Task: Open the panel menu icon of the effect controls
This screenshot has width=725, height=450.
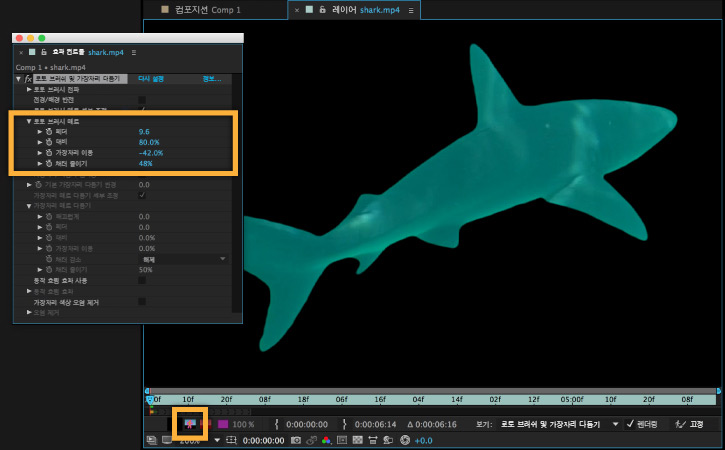Action: (x=134, y=52)
